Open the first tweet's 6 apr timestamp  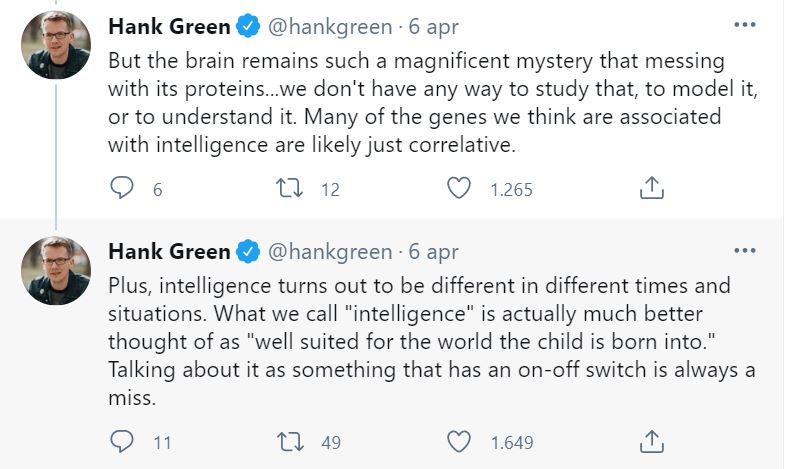[x=434, y=24]
